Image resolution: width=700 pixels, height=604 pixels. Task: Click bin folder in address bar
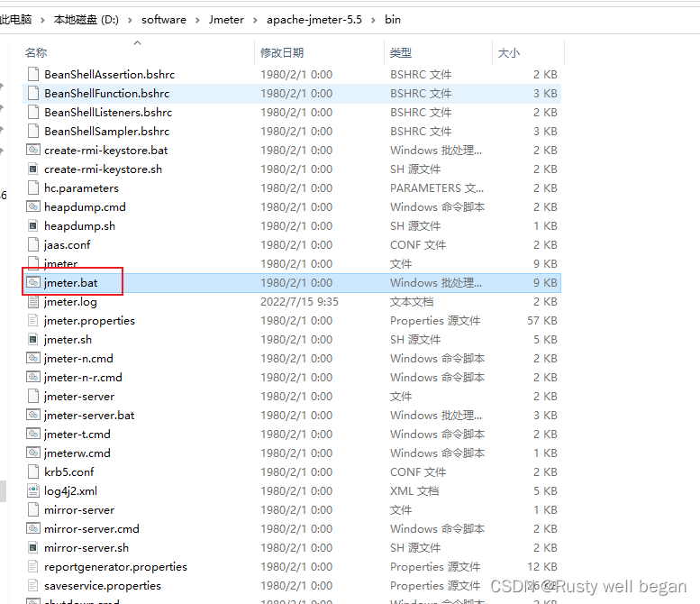393,20
